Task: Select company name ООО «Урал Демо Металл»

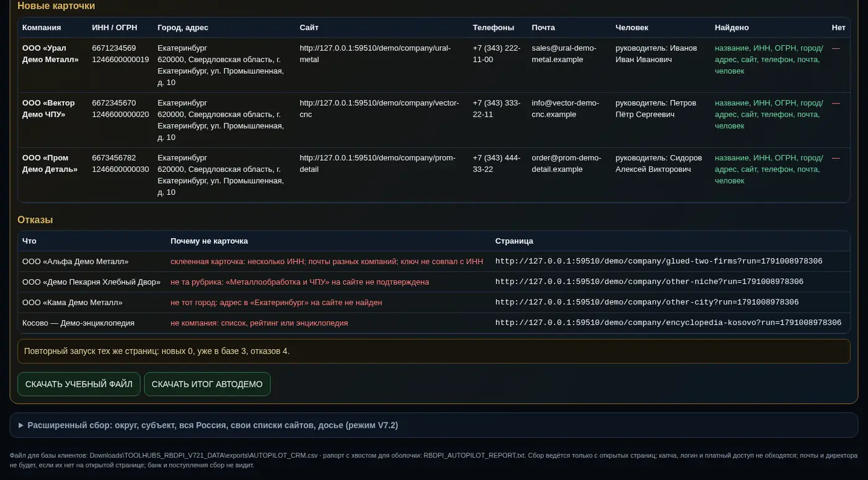Action: (x=51, y=54)
